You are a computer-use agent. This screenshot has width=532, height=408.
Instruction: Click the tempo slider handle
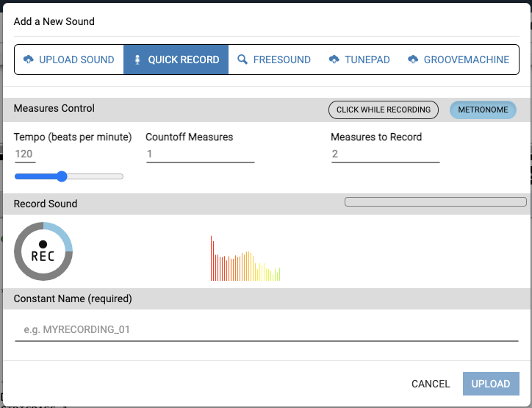pos(62,176)
